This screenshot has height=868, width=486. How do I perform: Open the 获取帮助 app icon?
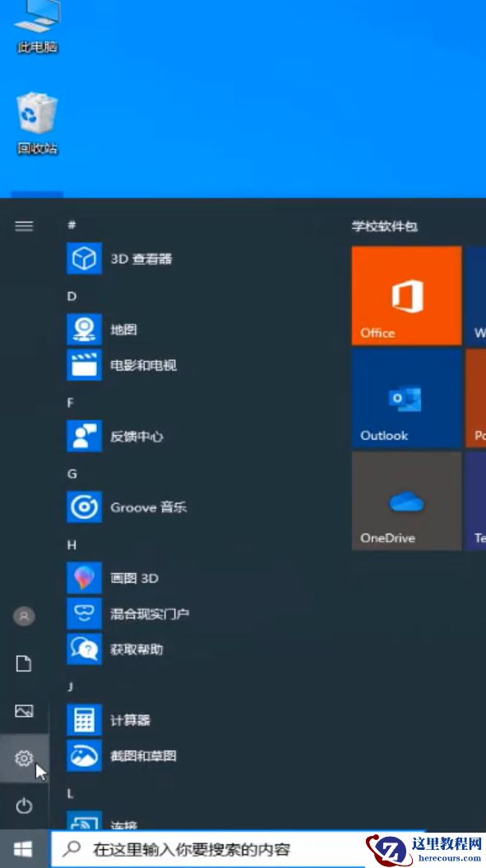coord(84,649)
